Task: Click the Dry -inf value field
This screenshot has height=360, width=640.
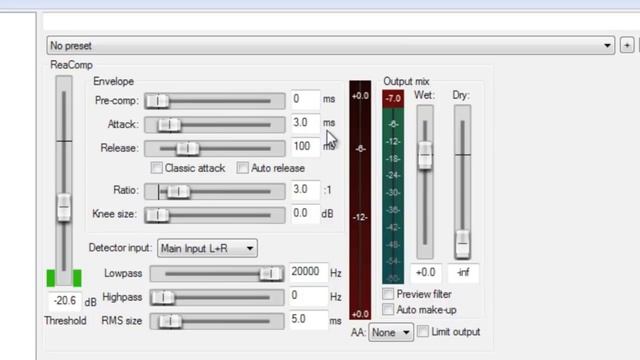Action: click(463, 273)
